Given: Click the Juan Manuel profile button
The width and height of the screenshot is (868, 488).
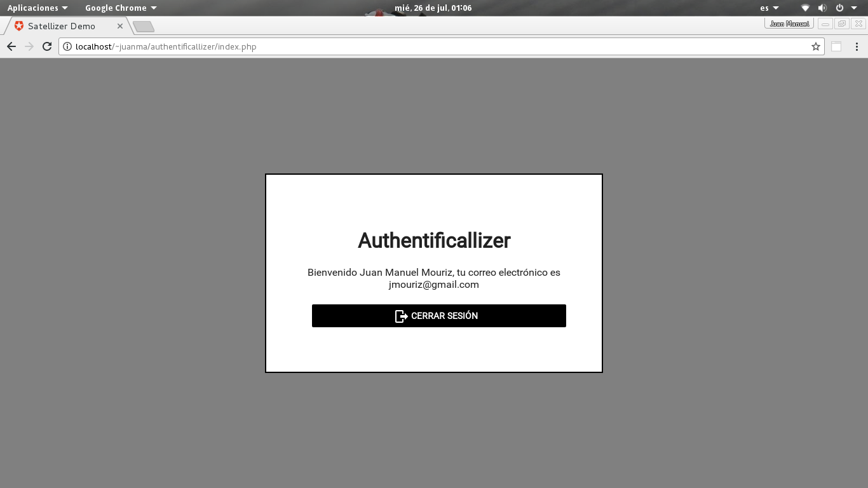Looking at the screenshot, I should (x=789, y=24).
